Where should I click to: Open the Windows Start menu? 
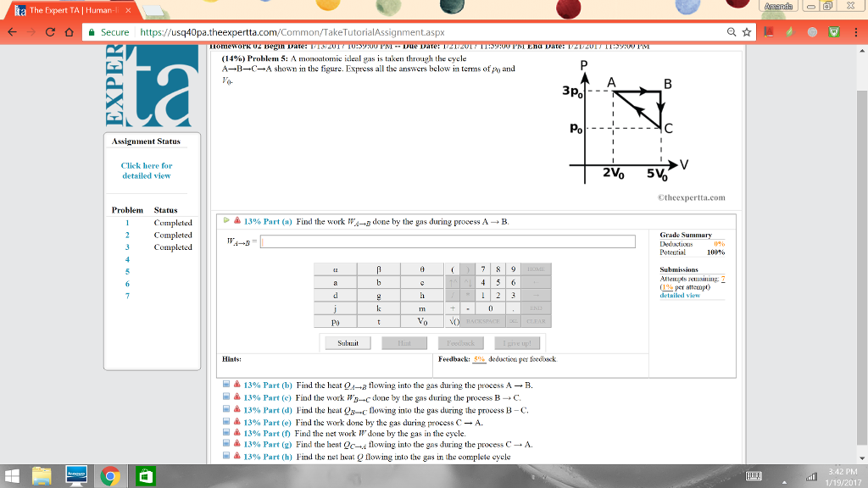[14, 476]
